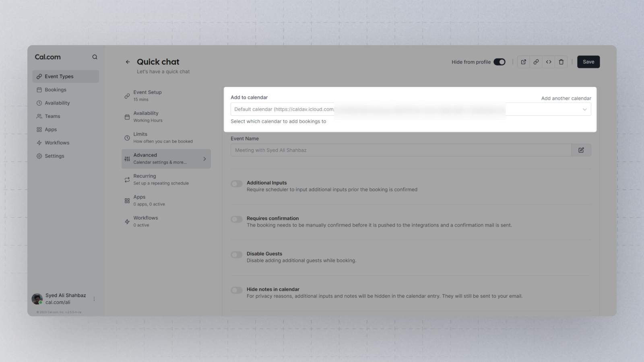Open embed code icon
Screen dimensions: 644x362
tap(549, 62)
